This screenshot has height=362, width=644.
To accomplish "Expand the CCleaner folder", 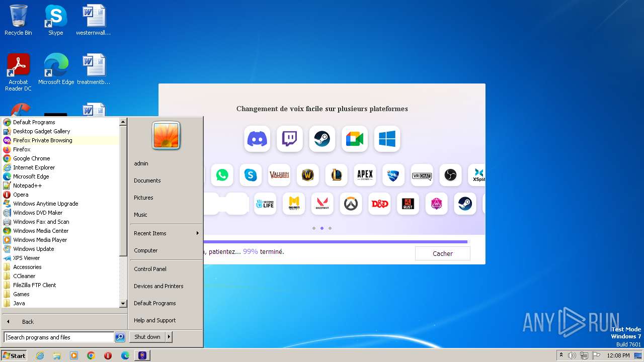I will coord(60,276).
